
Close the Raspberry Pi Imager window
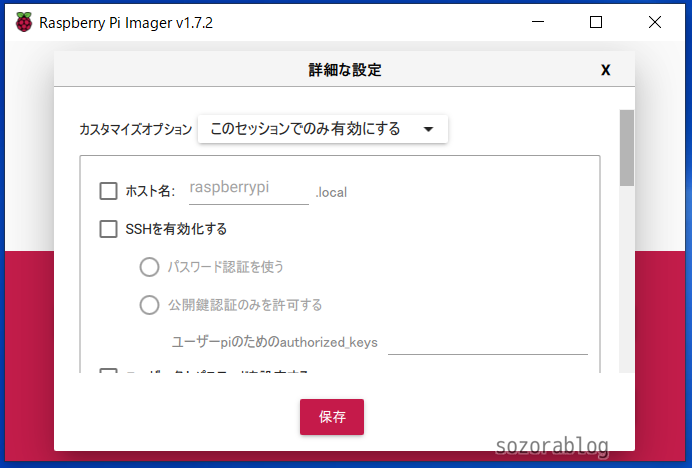click(655, 22)
